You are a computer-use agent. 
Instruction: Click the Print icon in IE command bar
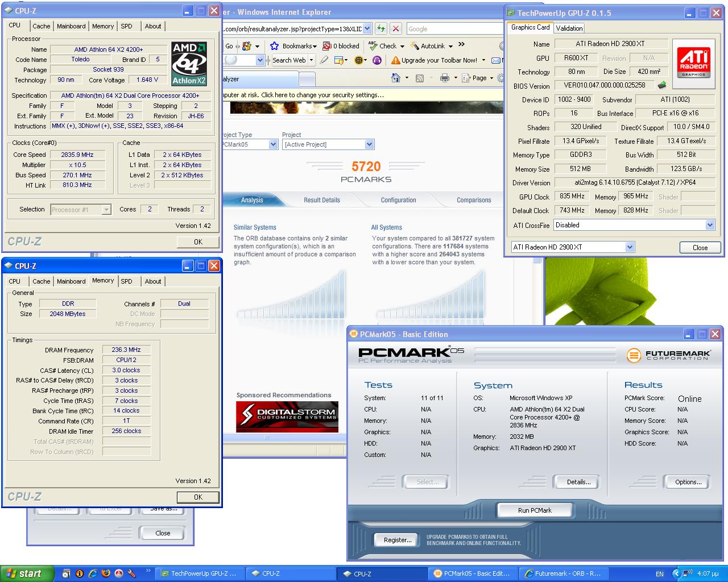[445, 78]
